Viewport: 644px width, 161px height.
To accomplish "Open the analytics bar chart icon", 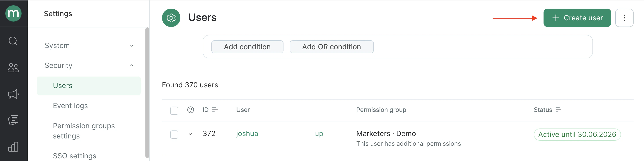I will 13,147.
